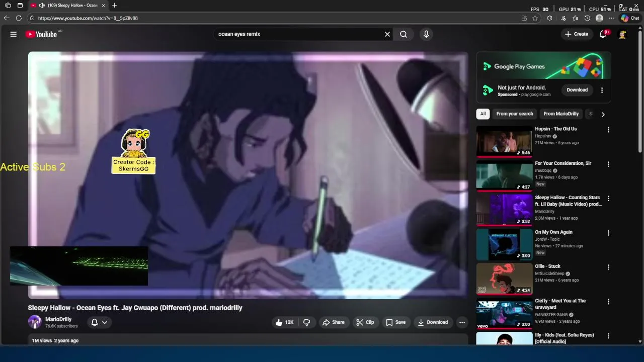Viewport: 644px width, 362px height.
Task: Open ad options menu for Google Play Games
Action: click(602, 90)
